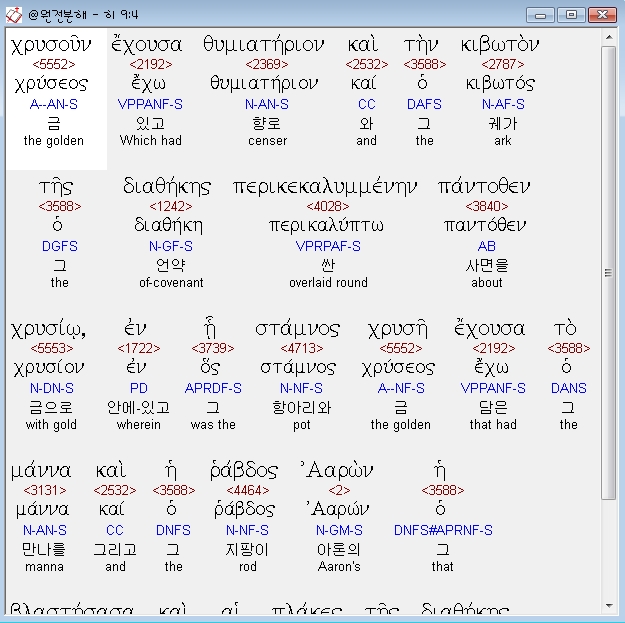Close the window
The width and height of the screenshot is (625, 623).
(x=602, y=15)
